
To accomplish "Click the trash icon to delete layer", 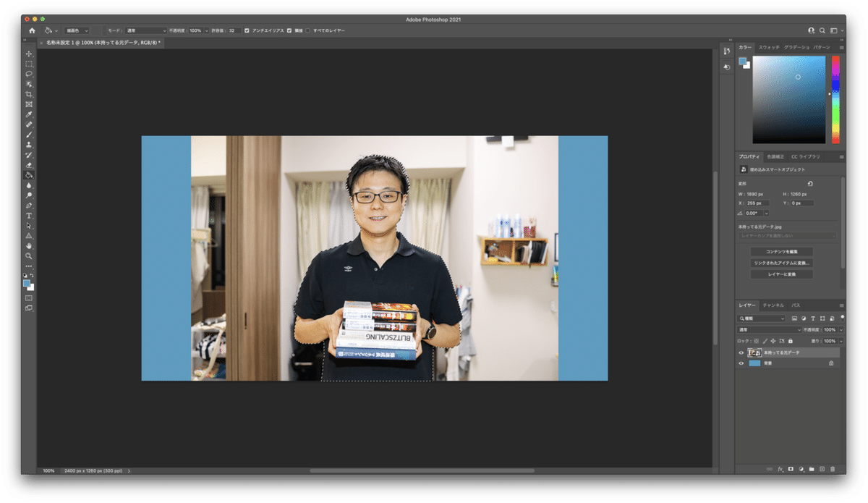I will click(x=832, y=469).
